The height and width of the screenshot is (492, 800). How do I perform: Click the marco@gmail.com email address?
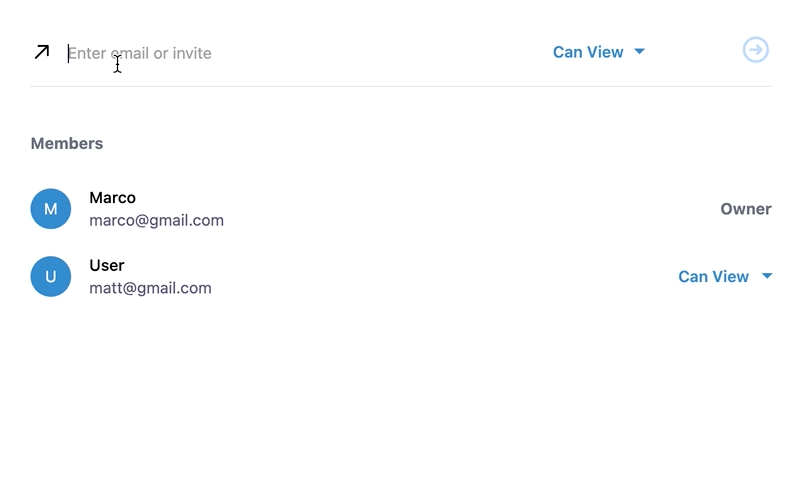[156, 220]
